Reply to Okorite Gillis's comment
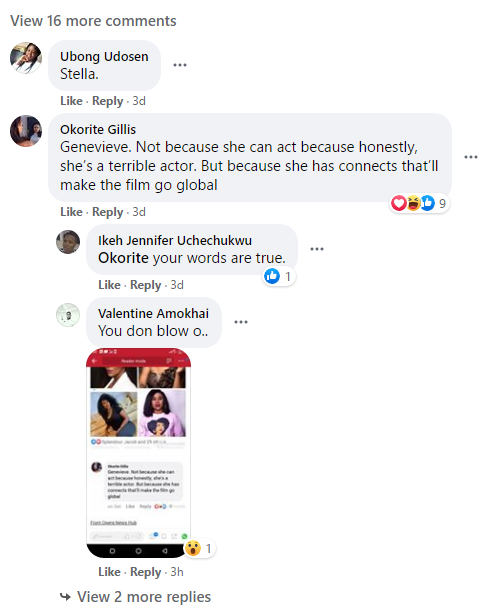This screenshot has width=491, height=611. point(108,212)
